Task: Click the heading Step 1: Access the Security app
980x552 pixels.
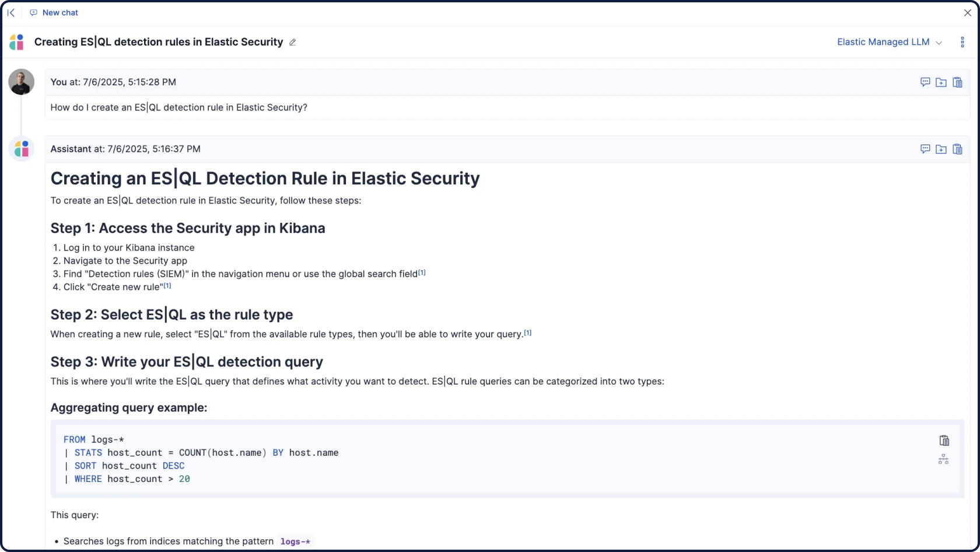Action: pyautogui.click(x=188, y=228)
